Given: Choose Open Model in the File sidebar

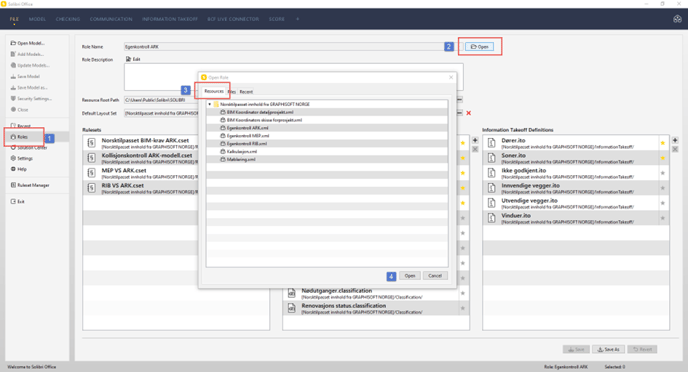Looking at the screenshot, I should coord(28,43).
